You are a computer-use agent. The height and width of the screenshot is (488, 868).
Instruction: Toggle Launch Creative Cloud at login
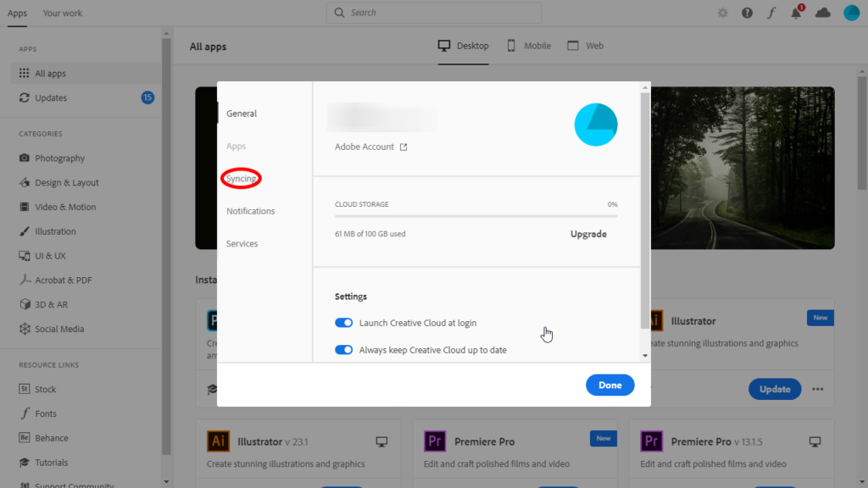(344, 323)
